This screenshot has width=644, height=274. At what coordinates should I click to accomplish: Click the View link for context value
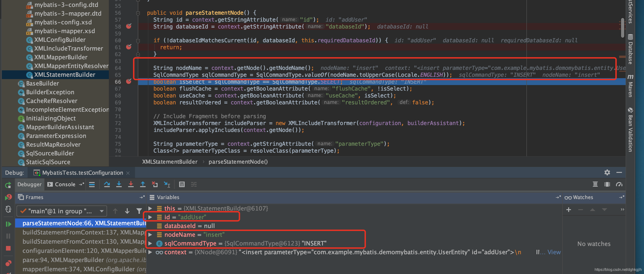(x=554, y=252)
